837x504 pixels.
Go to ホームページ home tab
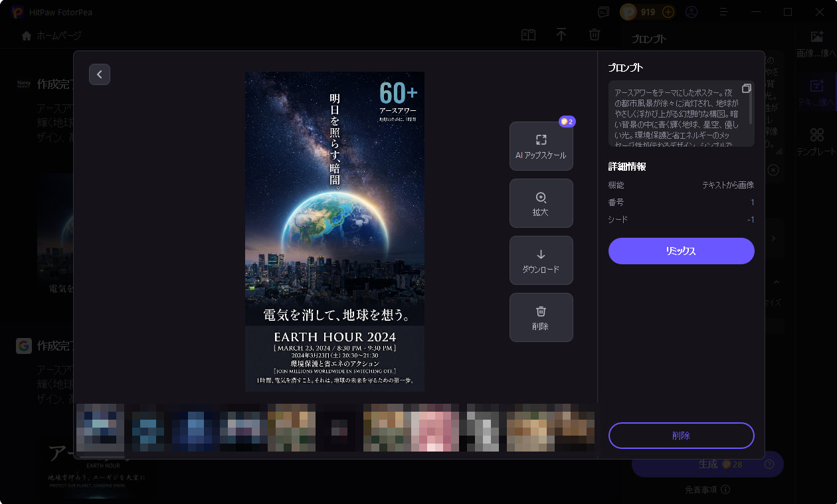click(52, 36)
